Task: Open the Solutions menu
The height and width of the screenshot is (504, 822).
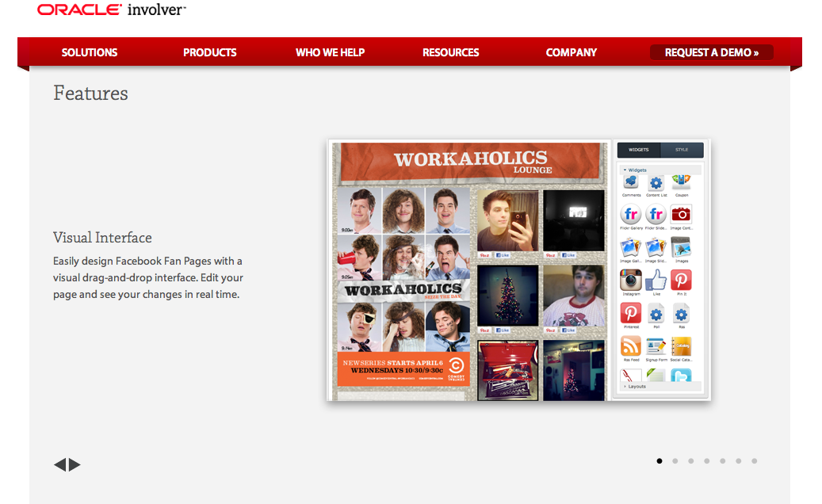Action: point(90,52)
